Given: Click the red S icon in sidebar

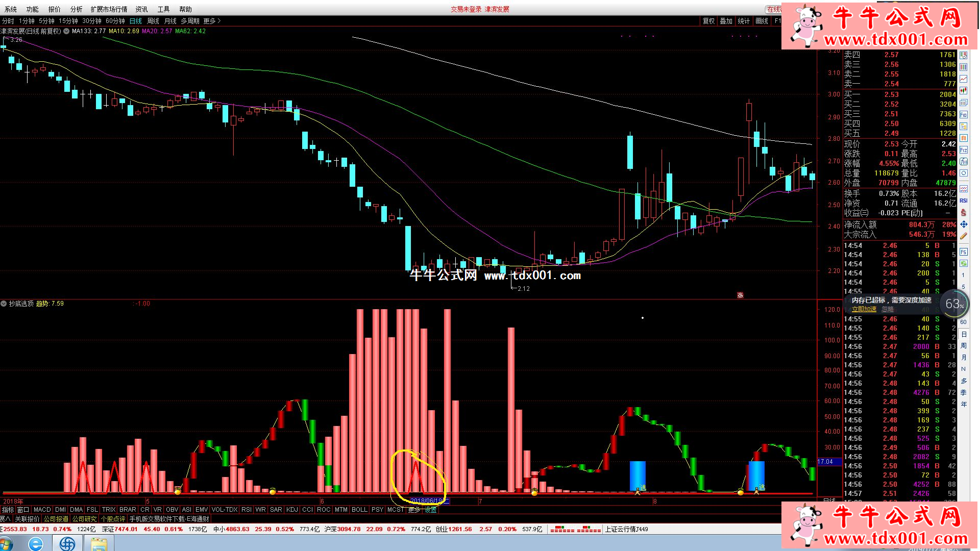Looking at the screenshot, I should tap(963, 212).
